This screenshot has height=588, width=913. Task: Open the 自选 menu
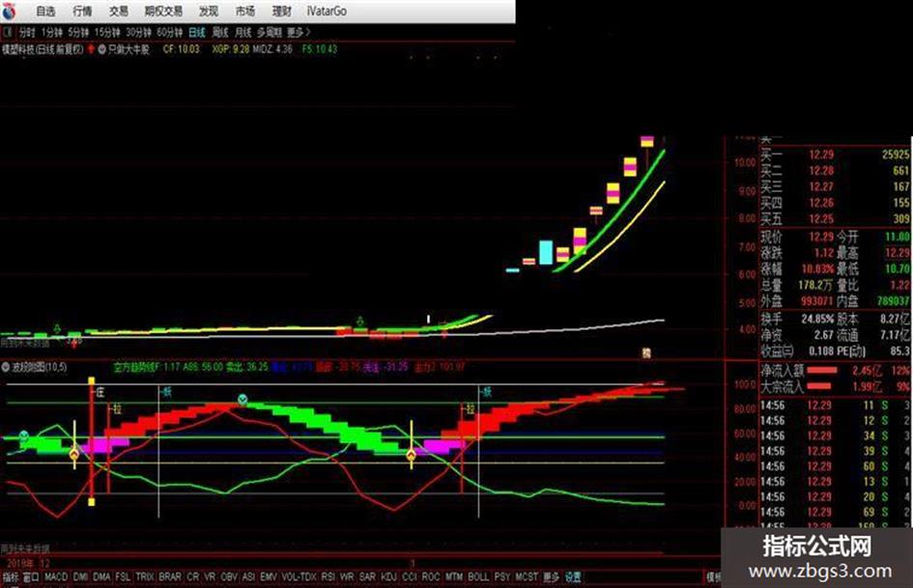[x=45, y=11]
